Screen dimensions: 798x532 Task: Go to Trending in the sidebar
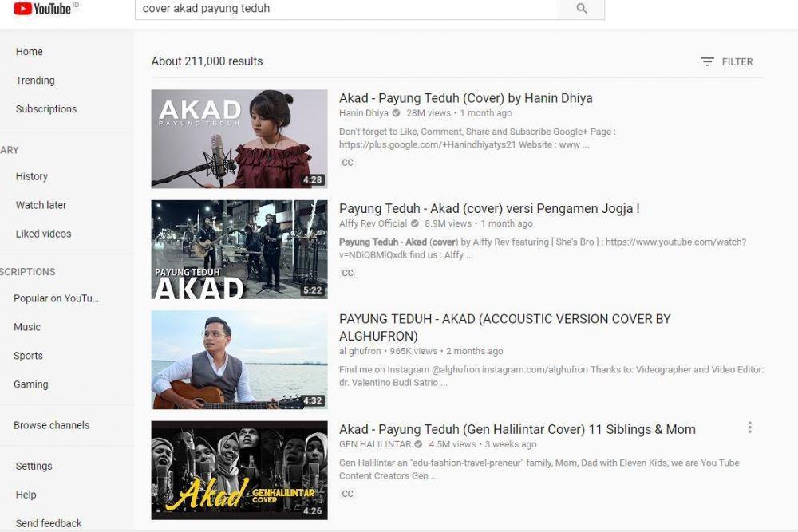pos(35,81)
